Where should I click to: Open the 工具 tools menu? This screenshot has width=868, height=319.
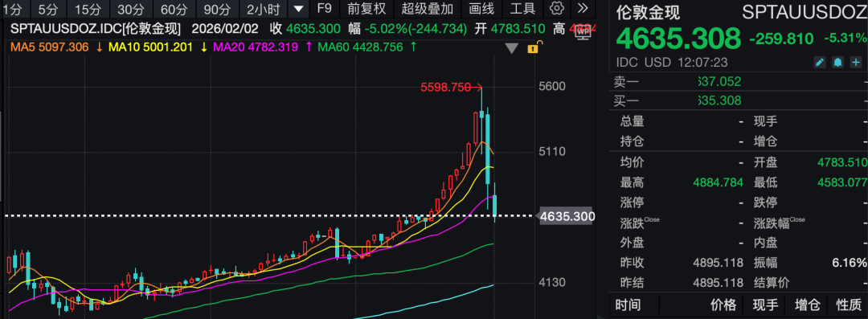(522, 8)
